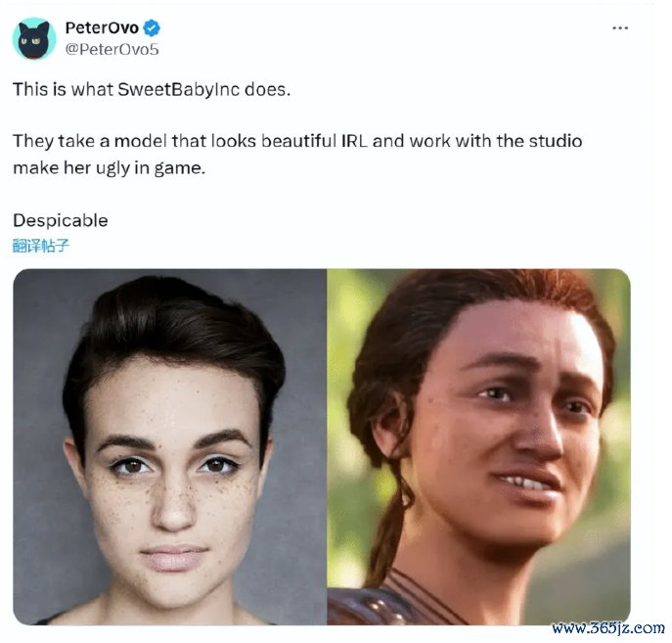Click the blue verified badge
The image size is (672, 643).
[x=152, y=27]
